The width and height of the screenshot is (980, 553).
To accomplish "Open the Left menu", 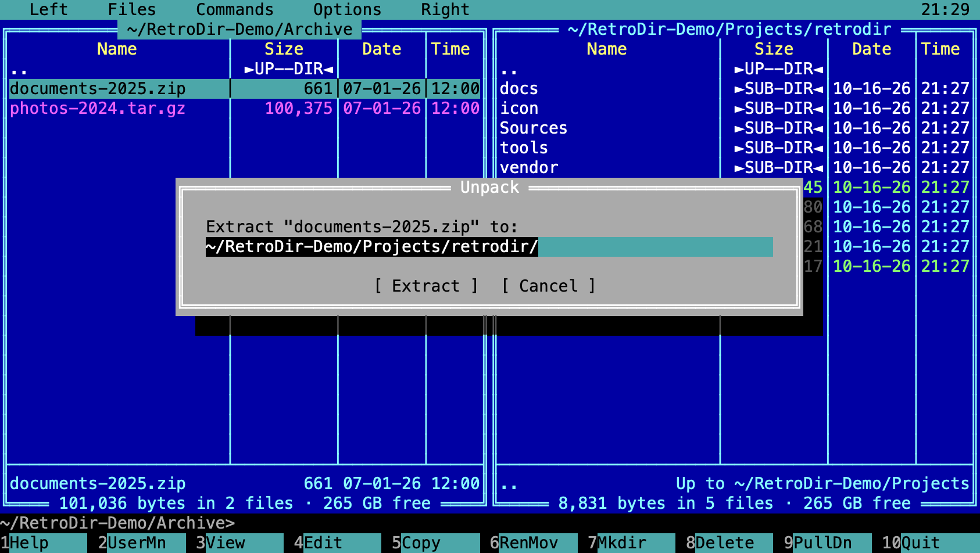I will click(49, 9).
